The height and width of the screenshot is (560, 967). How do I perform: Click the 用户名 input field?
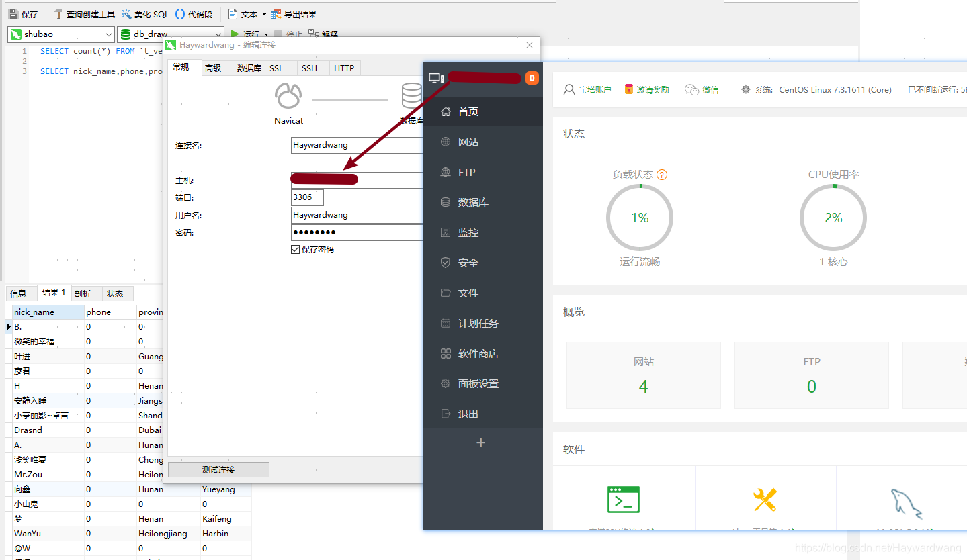358,215
